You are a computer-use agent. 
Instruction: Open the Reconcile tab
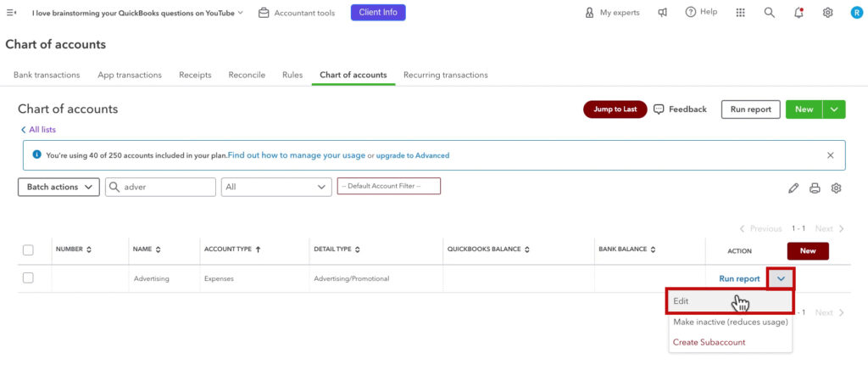coord(247,75)
